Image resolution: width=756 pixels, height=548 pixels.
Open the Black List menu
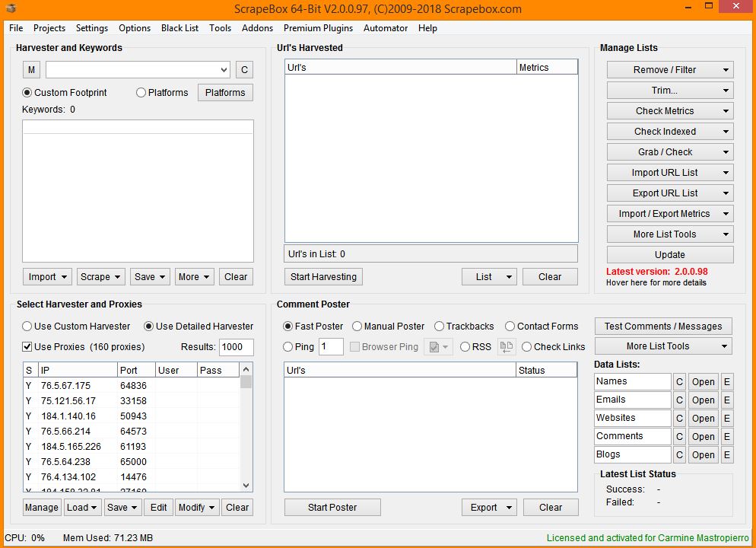pos(179,28)
